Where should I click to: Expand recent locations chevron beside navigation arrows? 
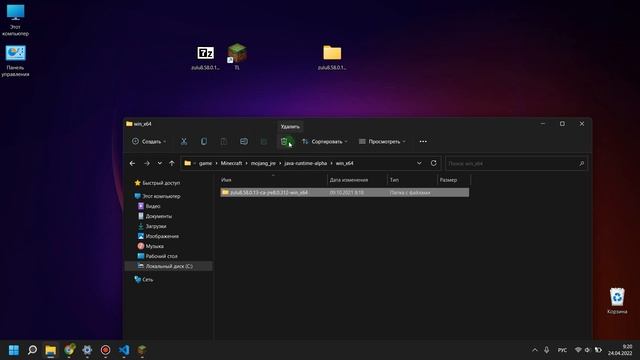click(160, 163)
